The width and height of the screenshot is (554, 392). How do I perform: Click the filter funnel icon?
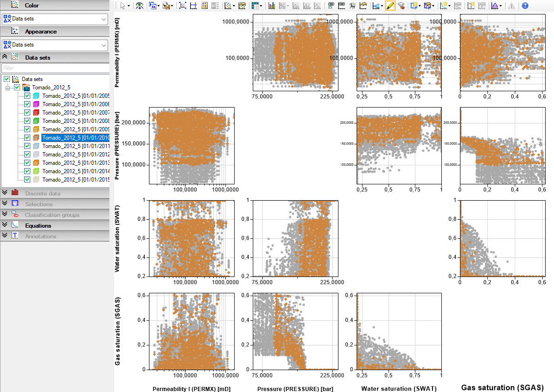tap(401, 6)
